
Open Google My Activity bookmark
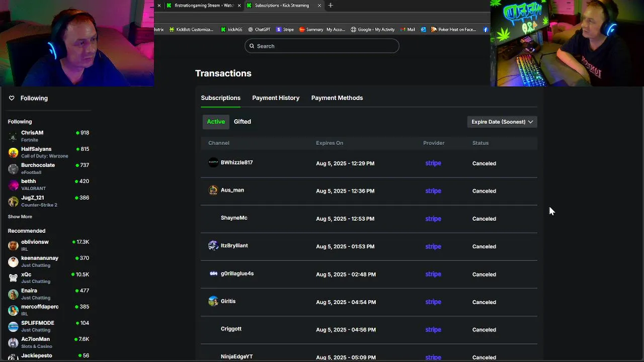click(372, 30)
